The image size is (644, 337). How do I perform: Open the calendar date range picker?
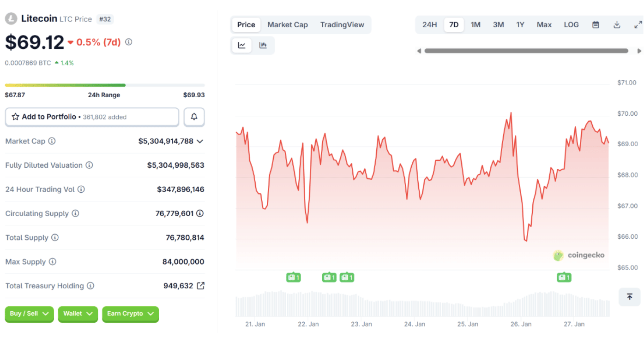[596, 25]
